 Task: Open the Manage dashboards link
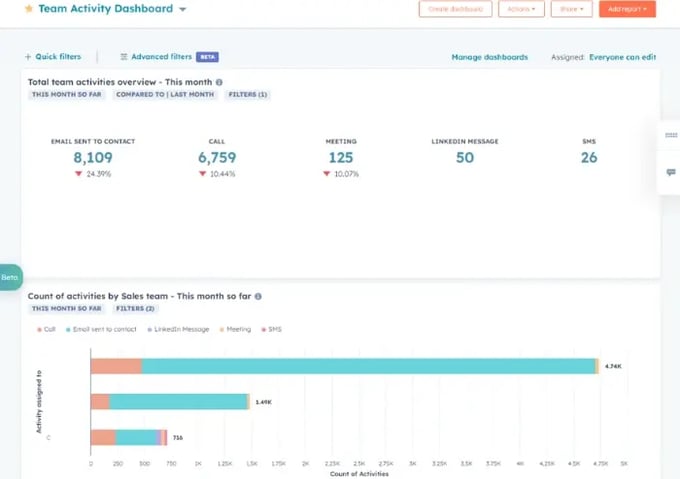489,57
